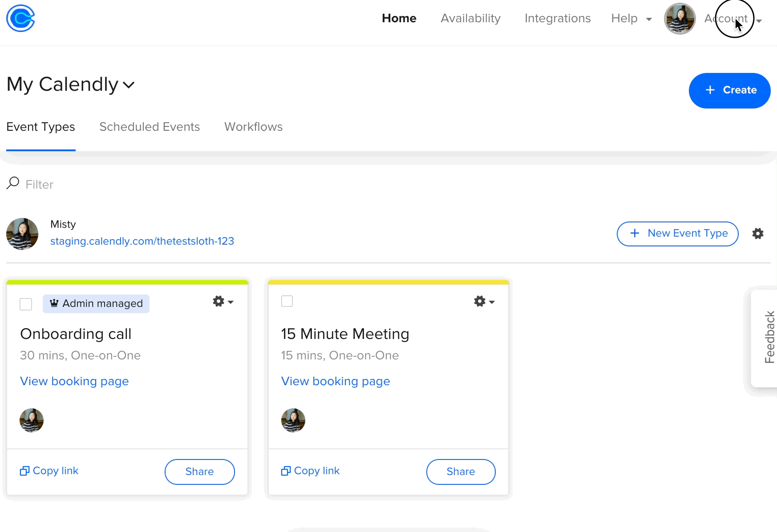Click the Calendly logo icon

click(20, 18)
